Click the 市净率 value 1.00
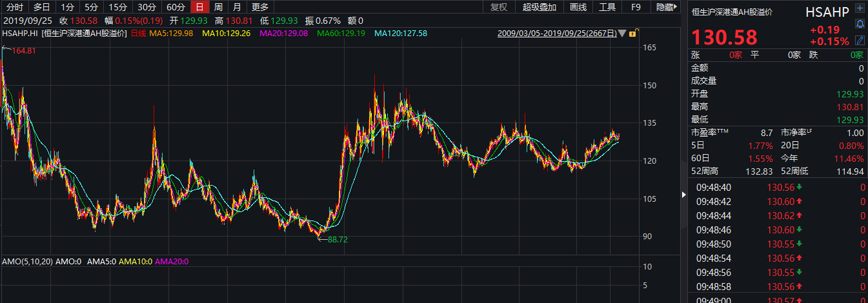Viewport: 868px width, 303px height. tap(855, 132)
